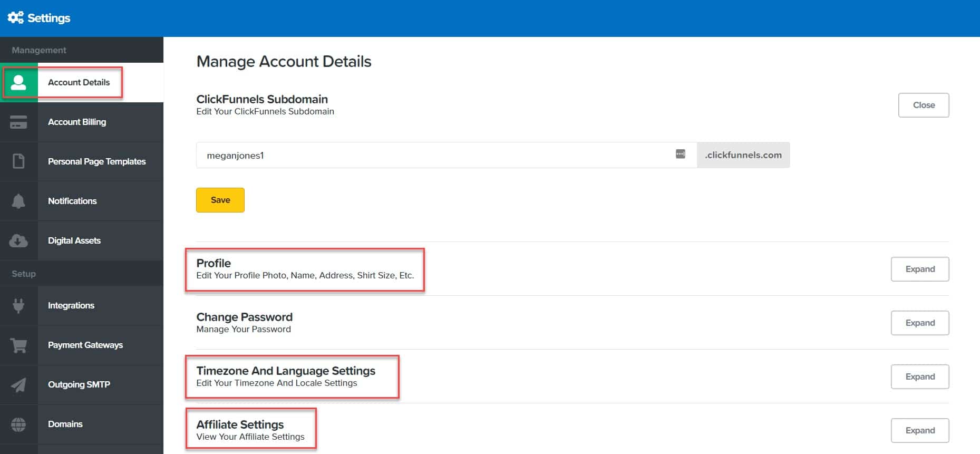Click 'Edit Your Profile Photo, Name, Address' description
Image resolution: width=980 pixels, height=454 pixels.
coord(305,275)
